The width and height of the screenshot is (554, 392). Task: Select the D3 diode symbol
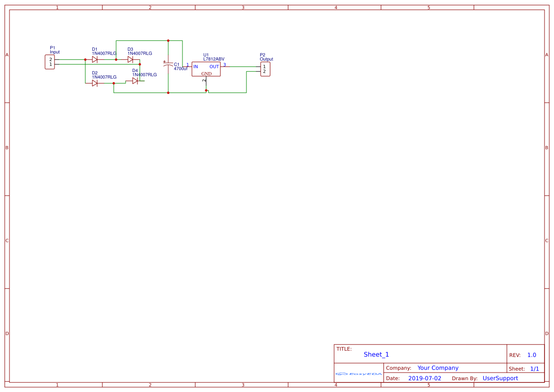point(130,60)
